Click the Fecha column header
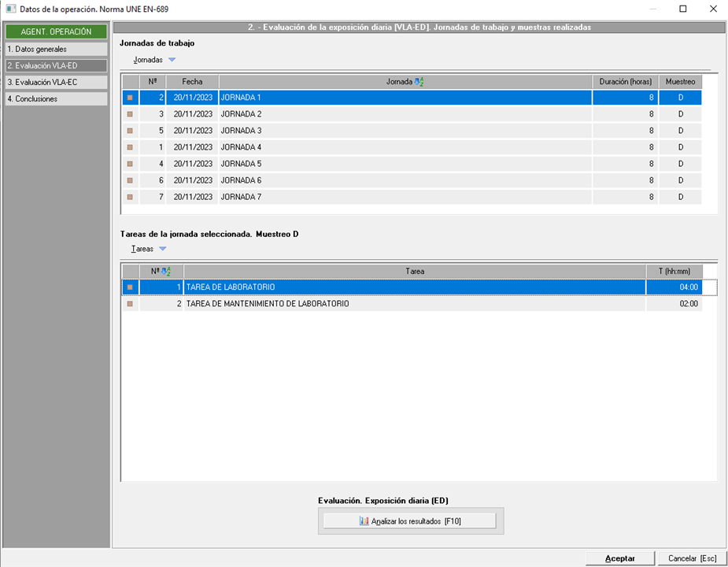The image size is (728, 567). (x=192, y=82)
